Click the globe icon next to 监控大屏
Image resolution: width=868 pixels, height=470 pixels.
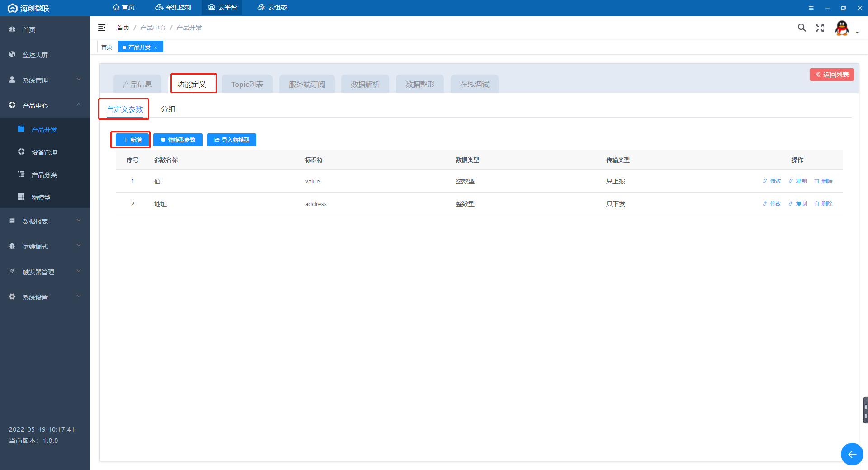[12, 54]
